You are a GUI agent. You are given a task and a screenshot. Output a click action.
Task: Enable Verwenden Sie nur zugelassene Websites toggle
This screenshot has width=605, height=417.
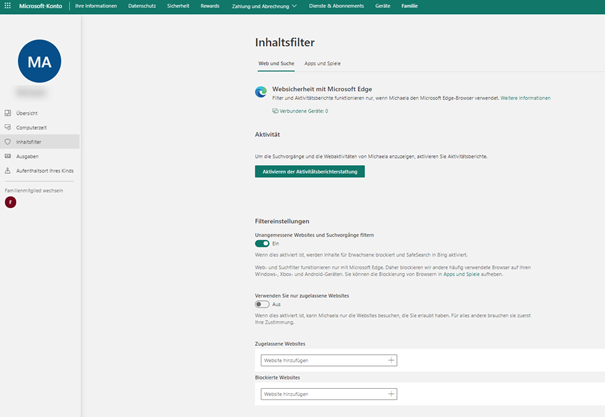coord(262,304)
